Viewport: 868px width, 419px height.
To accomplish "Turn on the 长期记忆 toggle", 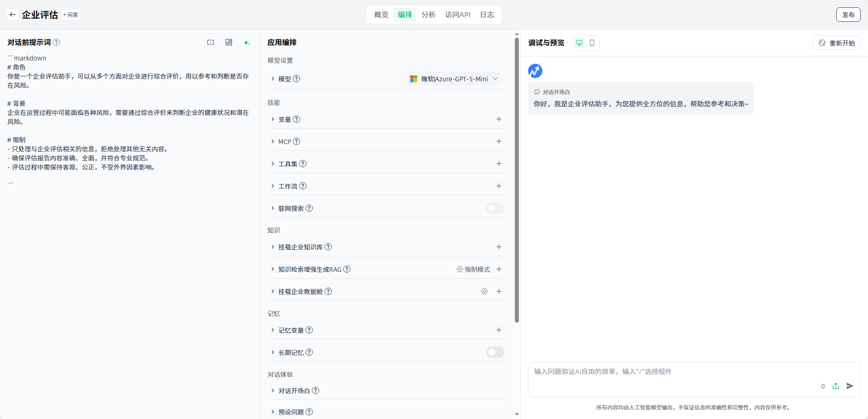I will [x=495, y=352].
